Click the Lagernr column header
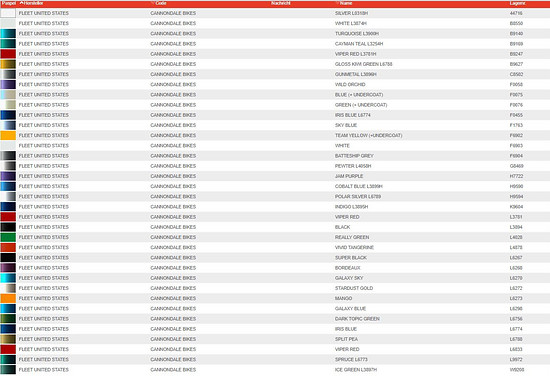Screen dimensions: 550x376 coord(517,3)
